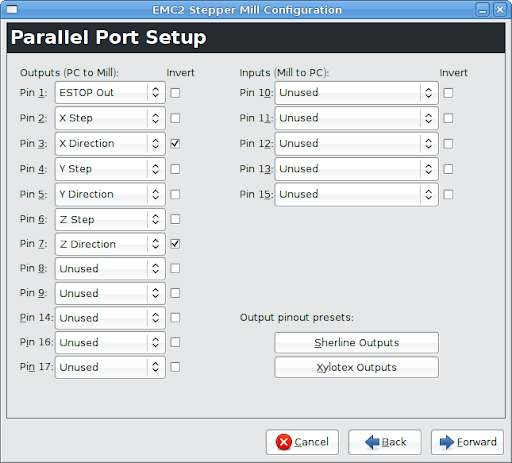The image size is (512, 463).
Task: Open the Pin 6 Z Step dropdown
Action: pos(110,219)
